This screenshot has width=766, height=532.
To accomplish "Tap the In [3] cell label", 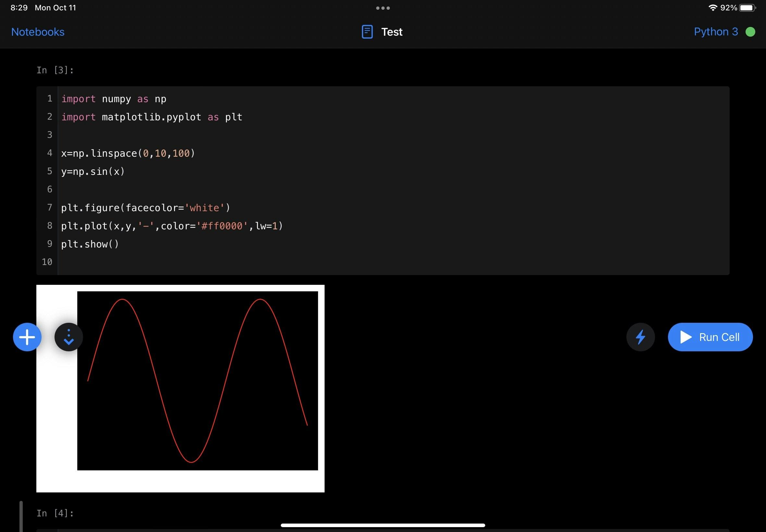I will 55,70.
